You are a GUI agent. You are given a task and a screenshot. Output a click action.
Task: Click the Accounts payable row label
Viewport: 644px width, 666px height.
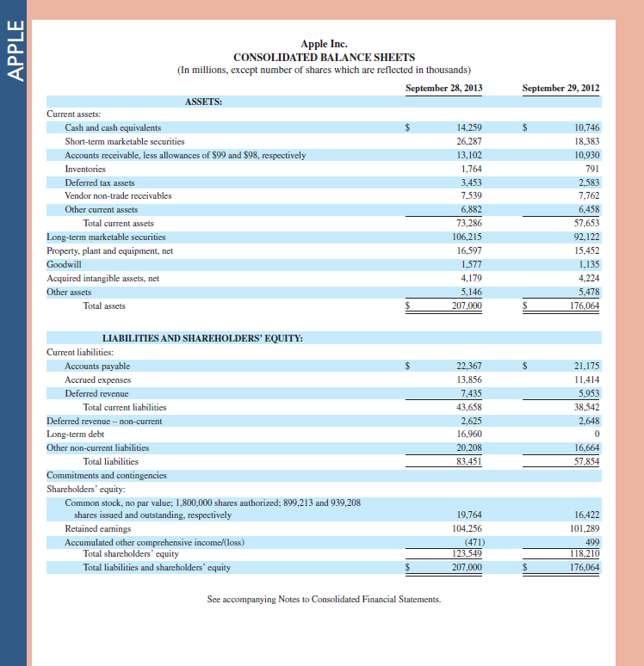point(97,366)
